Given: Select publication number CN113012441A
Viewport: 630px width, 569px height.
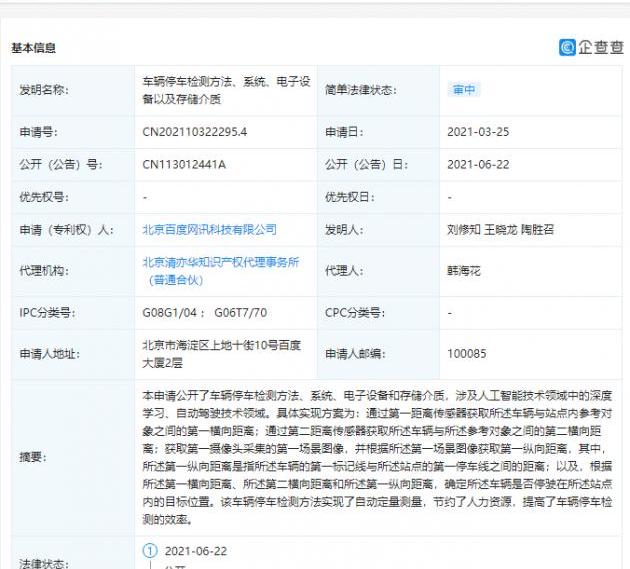Looking at the screenshot, I should [x=184, y=165].
